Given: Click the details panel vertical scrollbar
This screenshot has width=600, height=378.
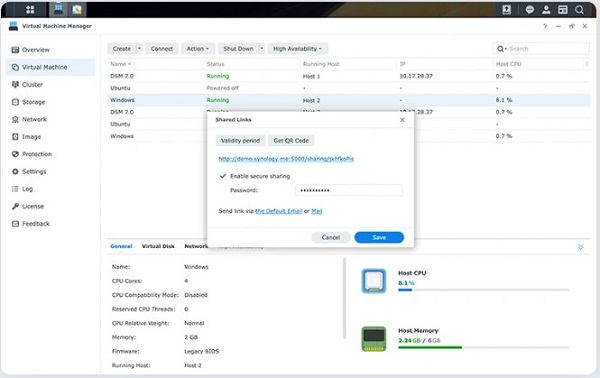Looking at the screenshot, I should [x=344, y=298].
